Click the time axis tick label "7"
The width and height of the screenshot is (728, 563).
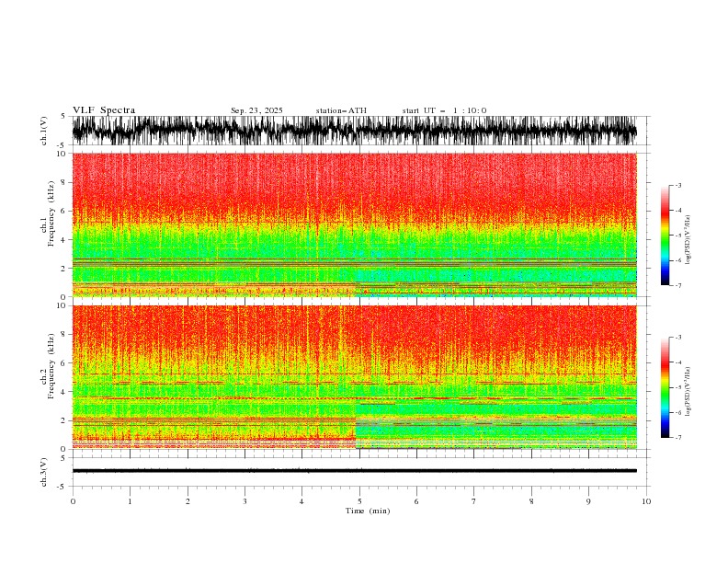[474, 501]
